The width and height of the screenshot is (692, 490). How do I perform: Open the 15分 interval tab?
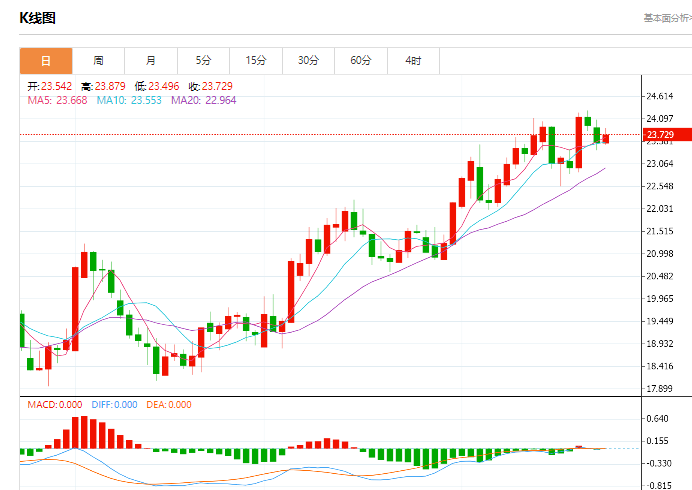[x=256, y=61]
